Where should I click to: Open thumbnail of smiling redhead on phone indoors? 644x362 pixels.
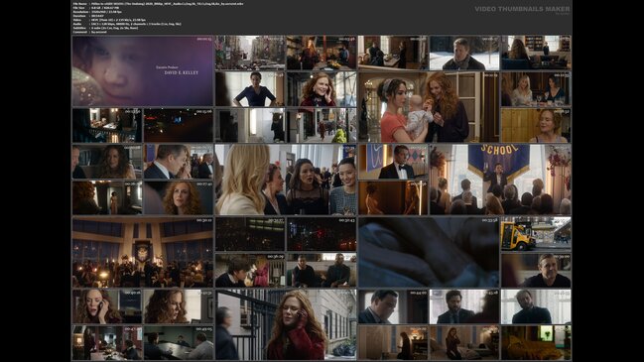pyautogui.click(x=322, y=89)
